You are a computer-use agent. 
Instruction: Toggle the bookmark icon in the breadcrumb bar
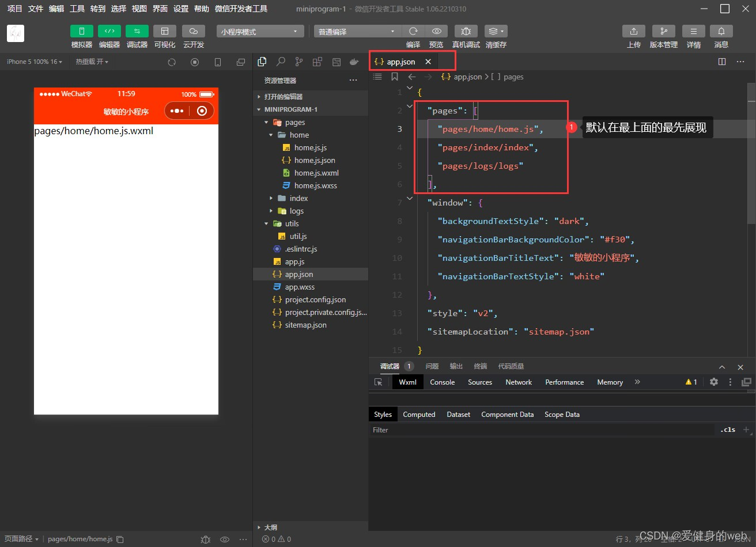tap(395, 77)
